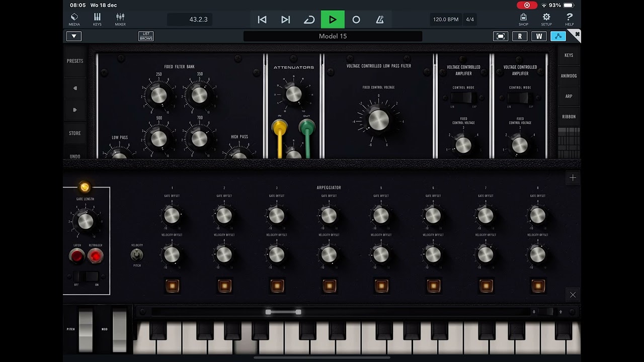Viewport: 644px width, 362px height.
Task: Toggle the blue automation curve icon
Action: coord(558,36)
